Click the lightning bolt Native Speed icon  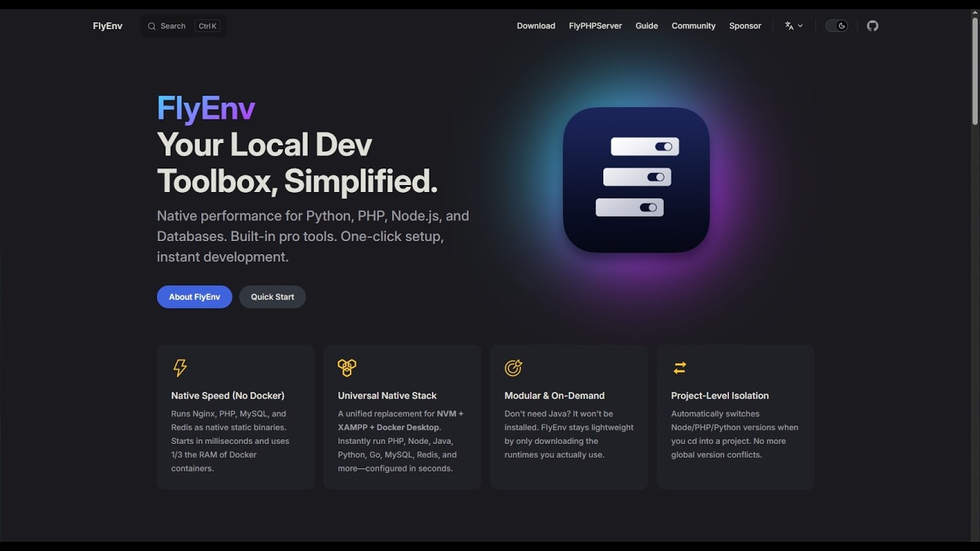pyautogui.click(x=180, y=368)
